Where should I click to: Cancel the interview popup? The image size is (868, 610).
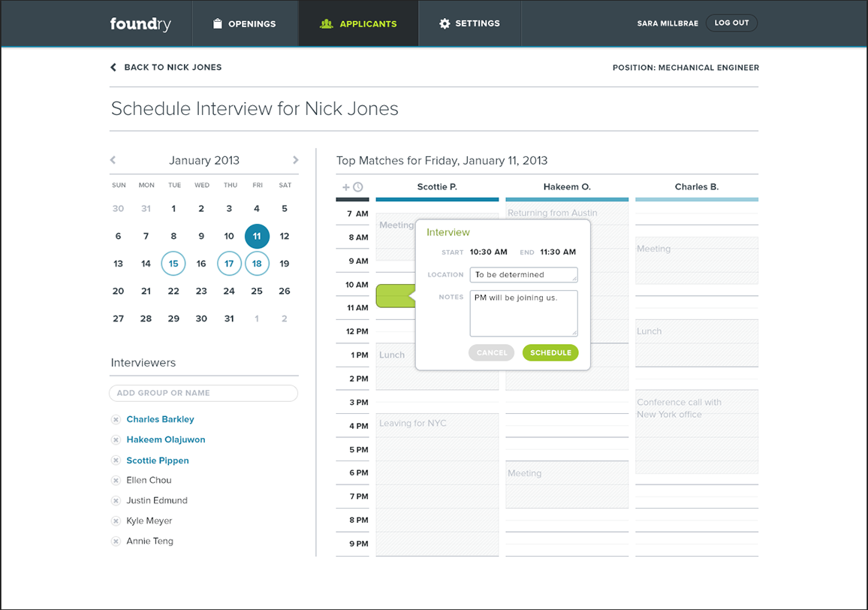492,352
